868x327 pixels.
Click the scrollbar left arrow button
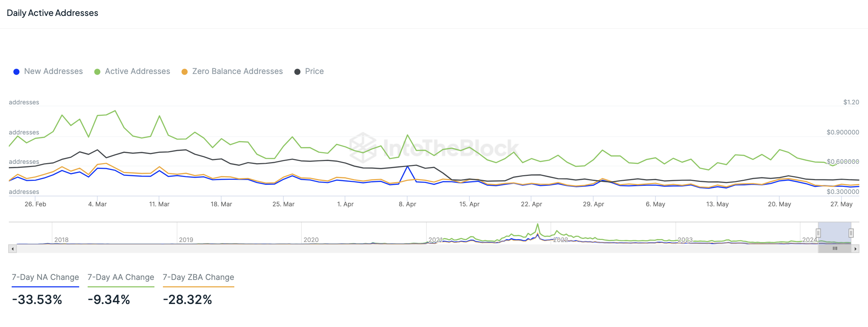[x=13, y=249]
